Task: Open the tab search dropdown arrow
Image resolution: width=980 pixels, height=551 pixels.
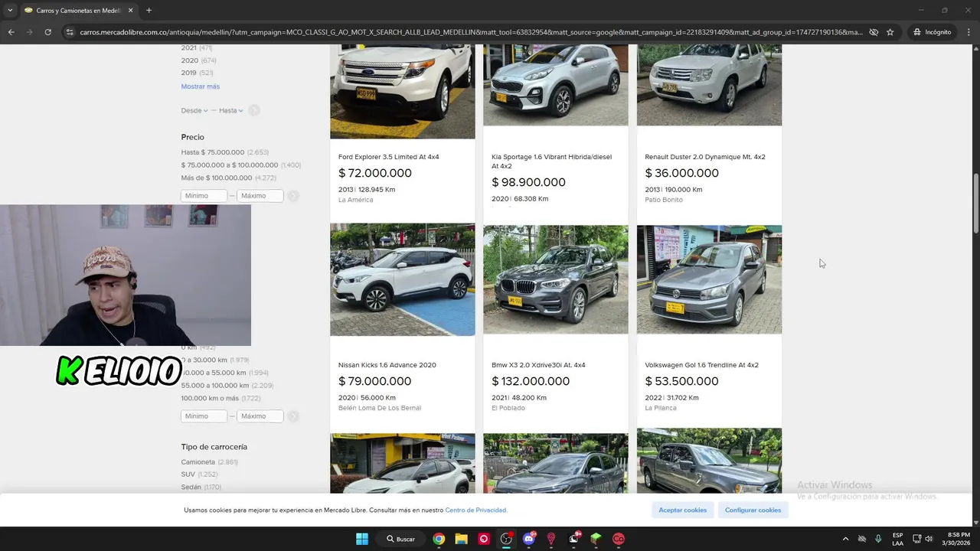Action: tap(10, 10)
